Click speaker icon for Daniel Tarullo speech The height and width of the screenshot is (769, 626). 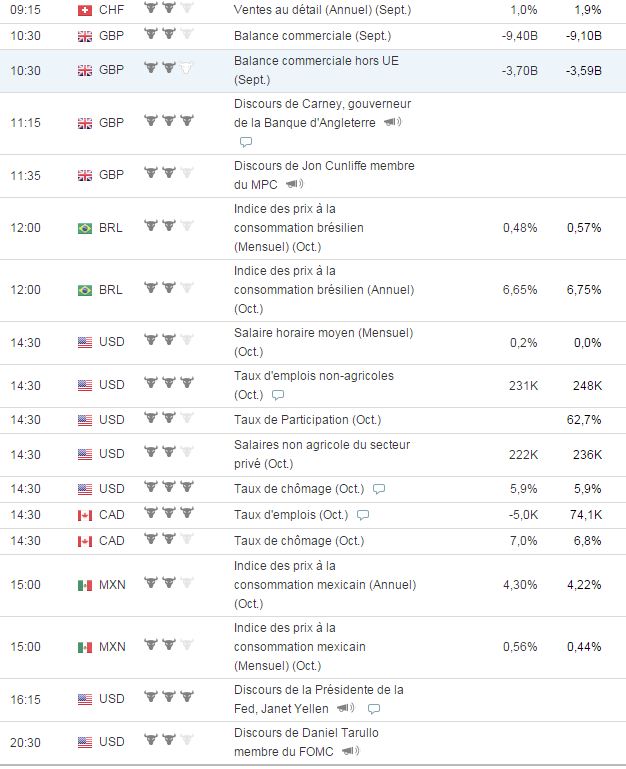point(350,751)
